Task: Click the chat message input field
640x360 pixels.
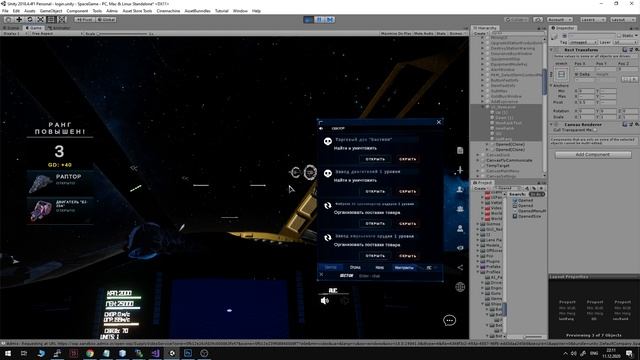Action: tap(398, 276)
